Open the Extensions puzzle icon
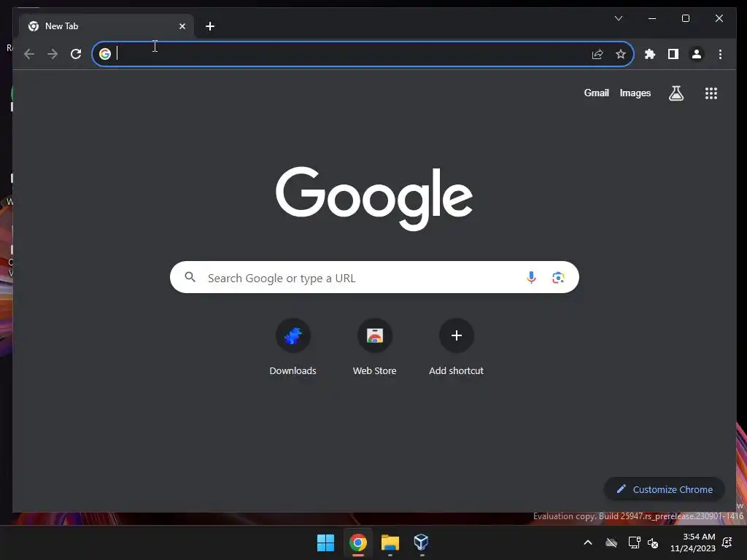 pos(650,54)
